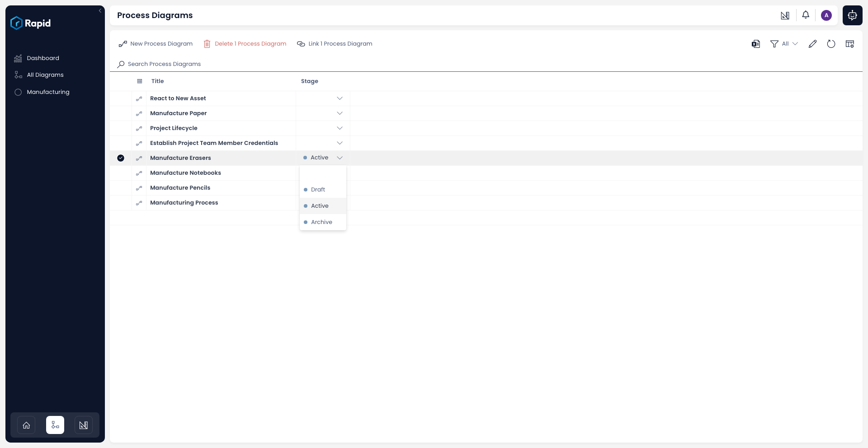868x448 pixels.
Task: Select the home icon in bottom navigation
Action: [x=26, y=425]
